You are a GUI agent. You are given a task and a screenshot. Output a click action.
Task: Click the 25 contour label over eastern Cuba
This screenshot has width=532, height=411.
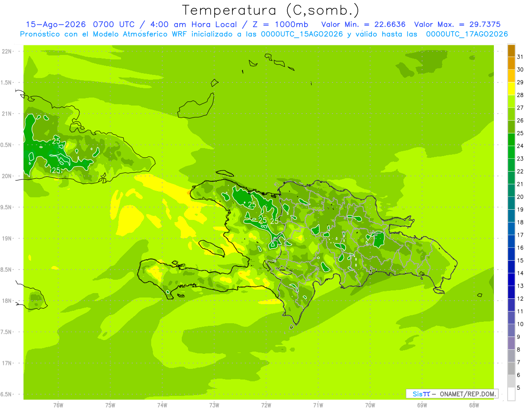point(56,141)
